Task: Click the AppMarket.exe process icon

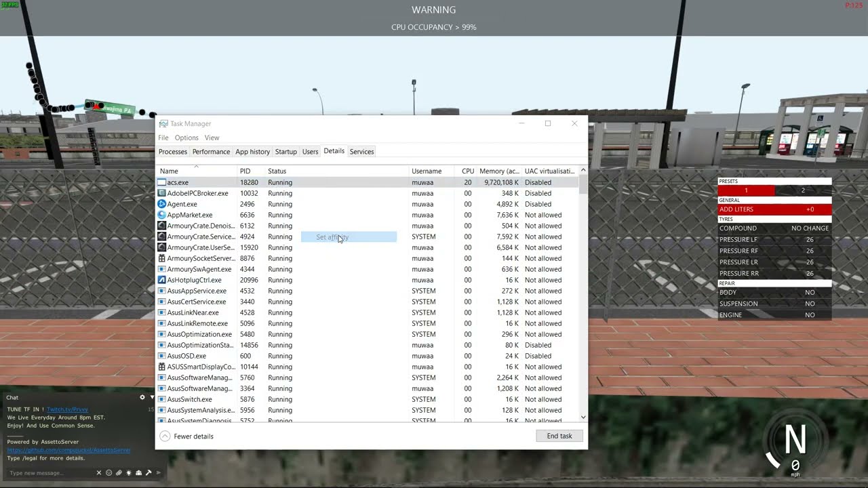Action: tap(162, 215)
